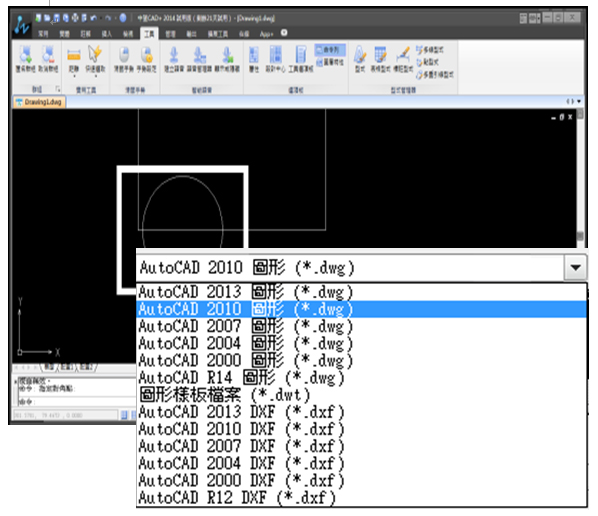Screen dimensions: 598x516
Task: Select the model layout tab below drawing
Action: [49, 367]
